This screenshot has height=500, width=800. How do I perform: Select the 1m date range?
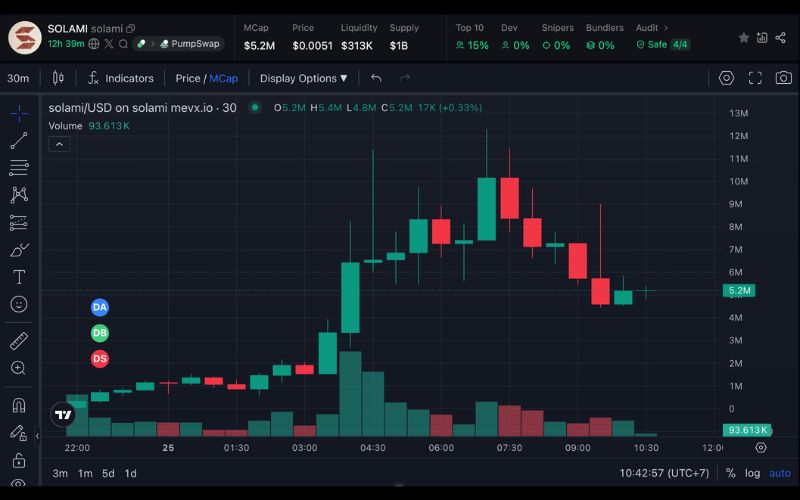pyautogui.click(x=85, y=473)
